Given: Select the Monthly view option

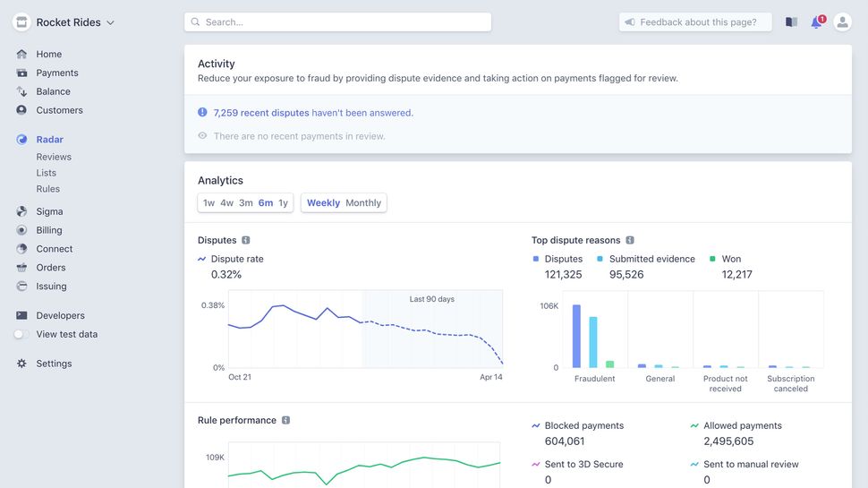Looking at the screenshot, I should pyautogui.click(x=363, y=203).
